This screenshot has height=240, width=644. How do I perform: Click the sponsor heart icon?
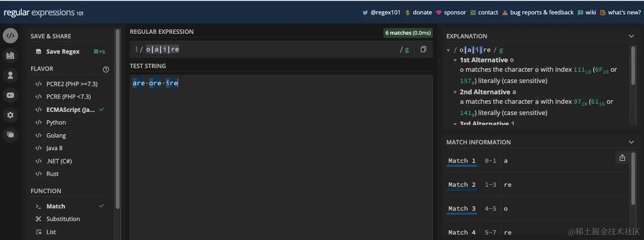click(x=439, y=13)
